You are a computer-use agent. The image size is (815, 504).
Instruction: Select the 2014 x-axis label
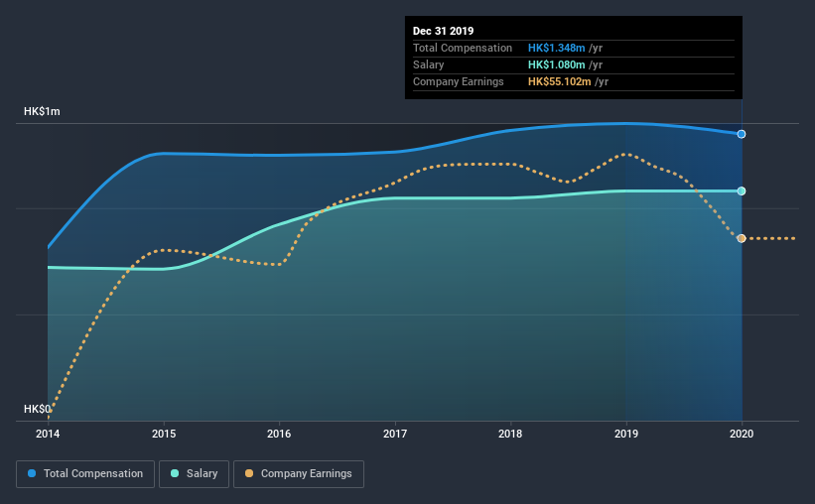pos(48,434)
